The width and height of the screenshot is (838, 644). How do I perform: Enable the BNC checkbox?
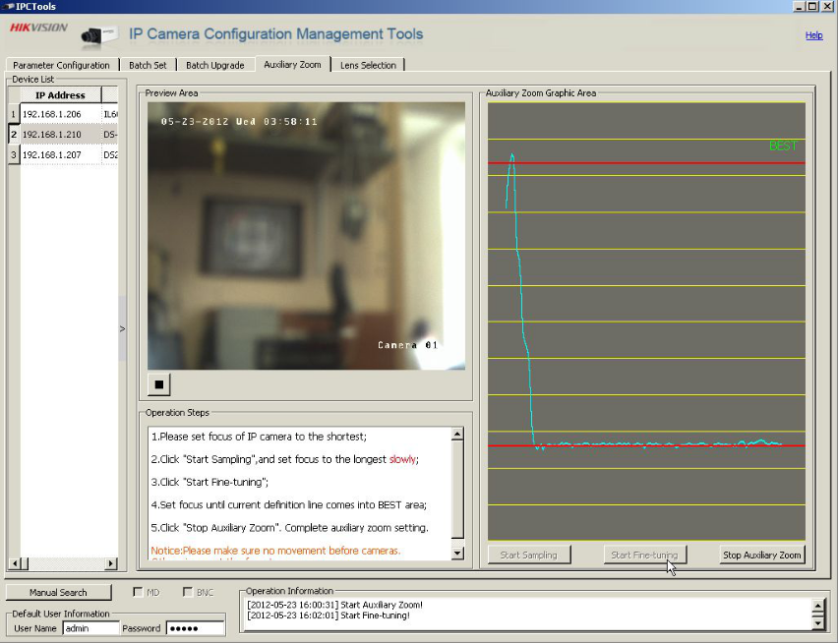click(x=188, y=593)
